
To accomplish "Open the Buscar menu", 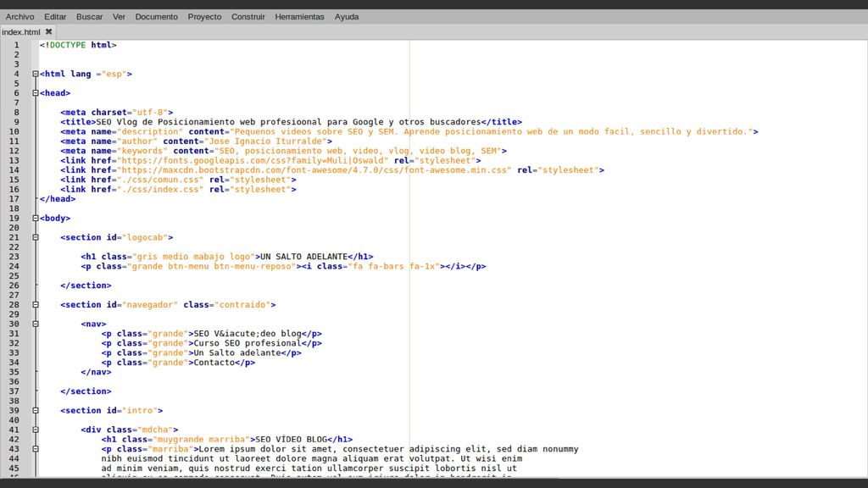I will point(89,17).
